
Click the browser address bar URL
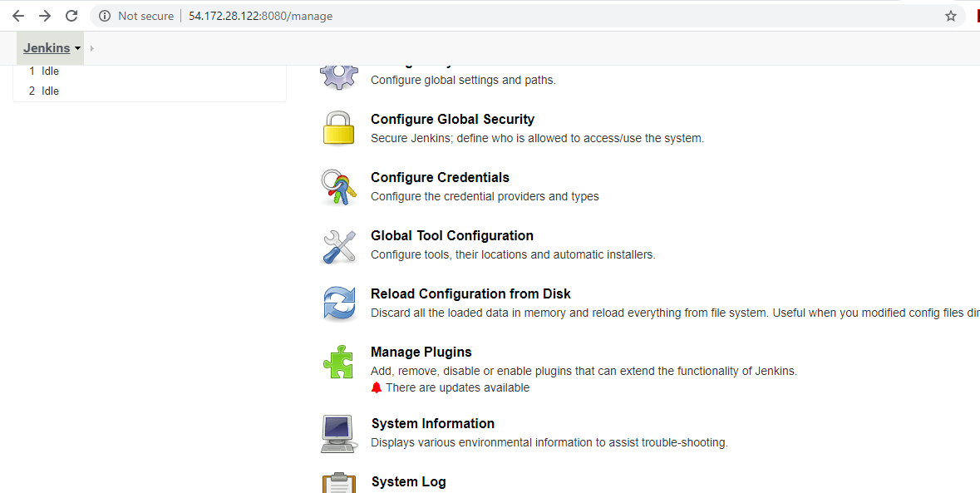tap(260, 16)
